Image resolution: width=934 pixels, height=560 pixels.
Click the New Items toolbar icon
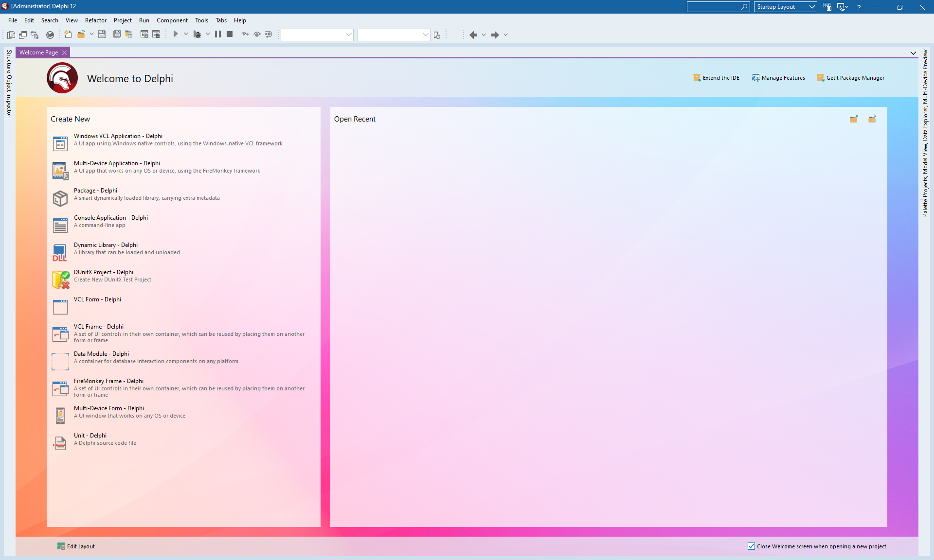pos(68,35)
